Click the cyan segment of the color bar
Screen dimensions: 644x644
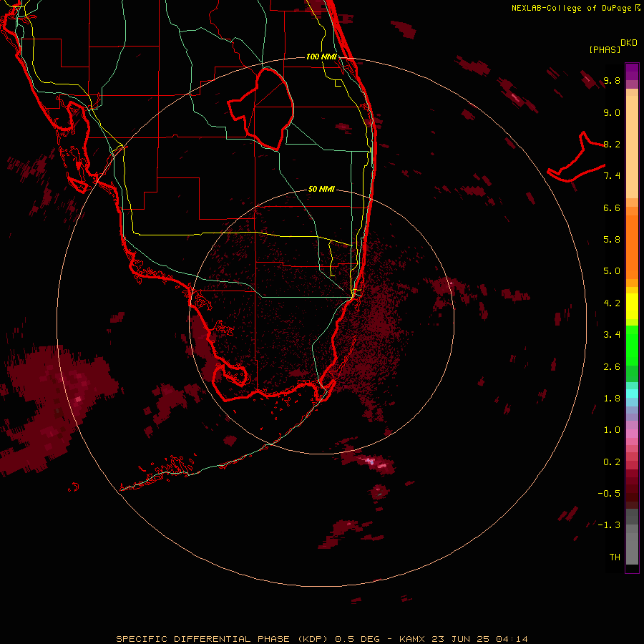click(632, 393)
